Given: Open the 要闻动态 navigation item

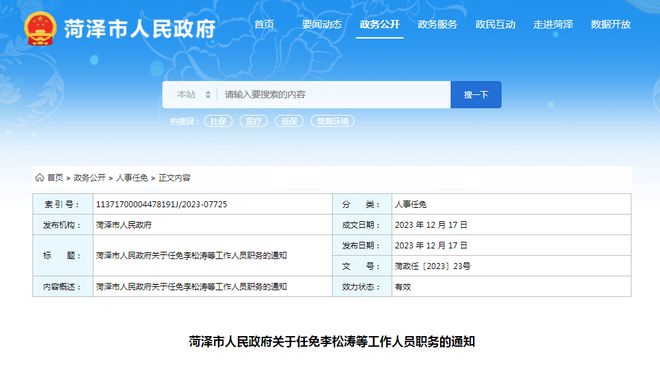Looking at the screenshot, I should coord(322,24).
